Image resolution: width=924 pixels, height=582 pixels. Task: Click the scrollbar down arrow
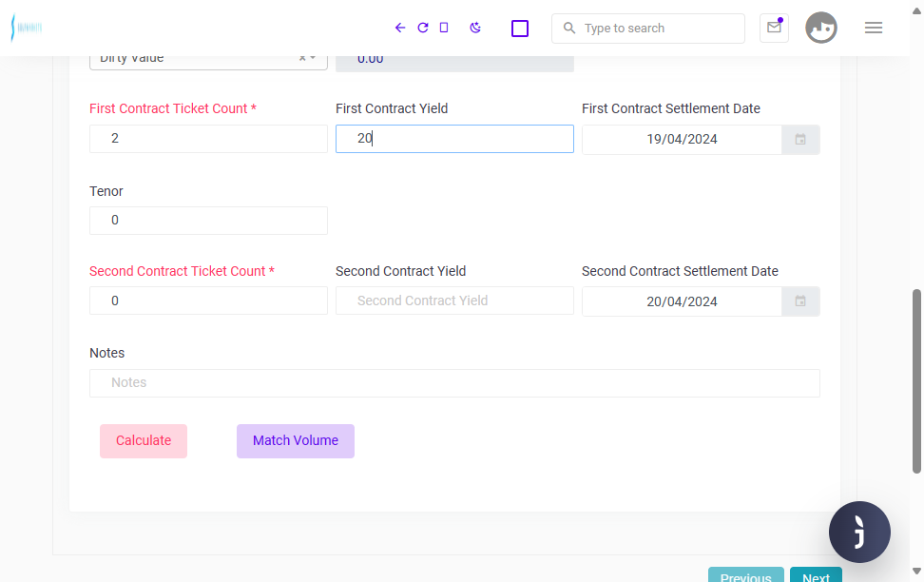point(917,571)
